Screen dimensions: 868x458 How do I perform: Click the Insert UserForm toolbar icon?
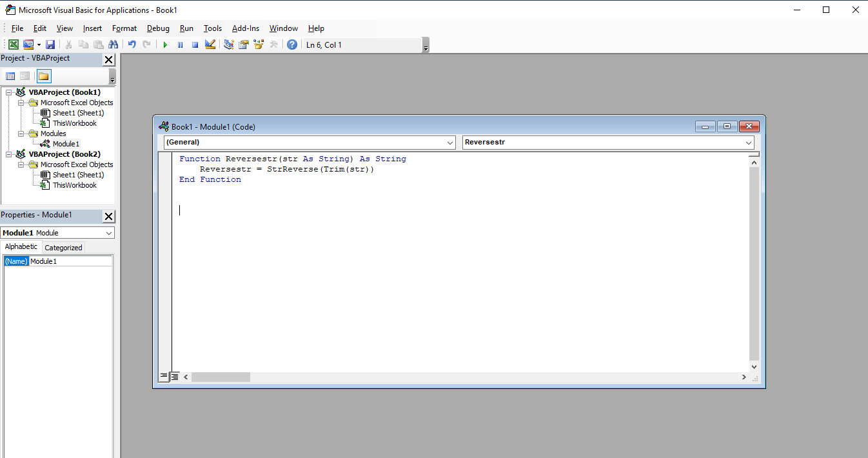[28, 45]
